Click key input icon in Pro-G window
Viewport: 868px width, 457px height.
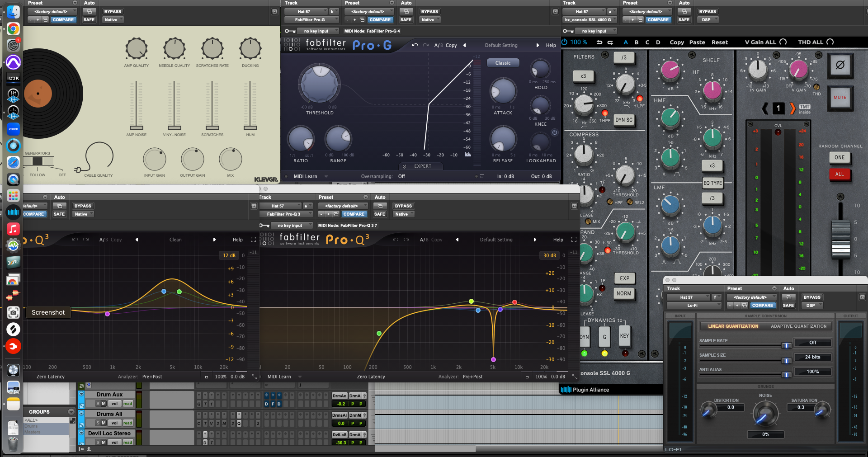290,31
